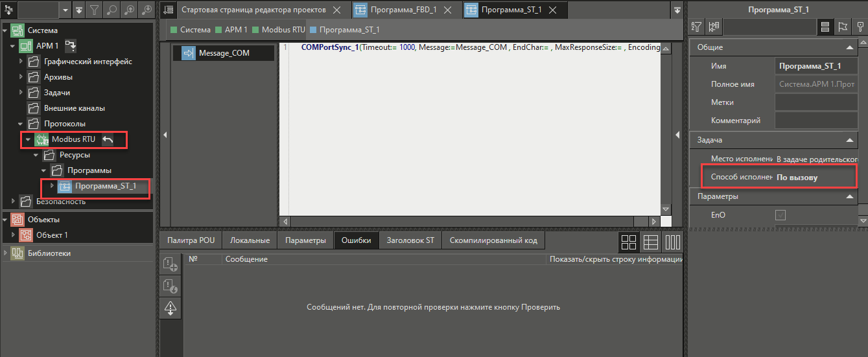Click the return arrow icon beside Modbus RTU
Viewport: 868px width, 357px height.
[x=108, y=139]
